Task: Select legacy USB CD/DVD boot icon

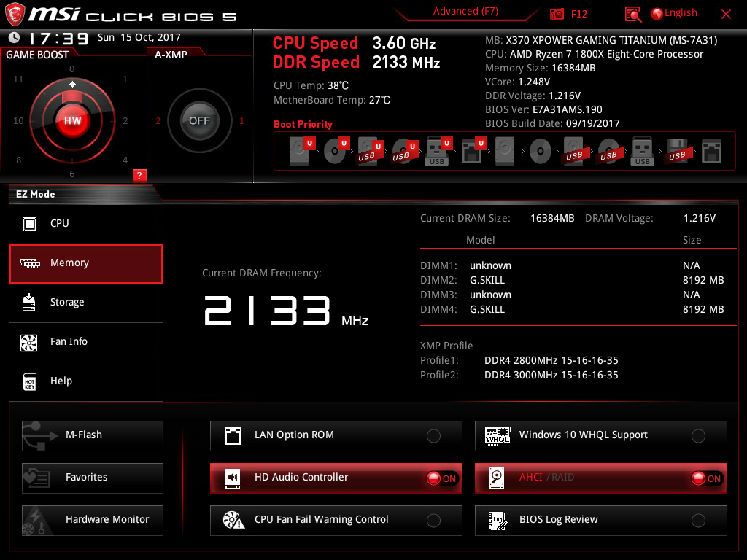Action: pyautogui.click(x=608, y=151)
